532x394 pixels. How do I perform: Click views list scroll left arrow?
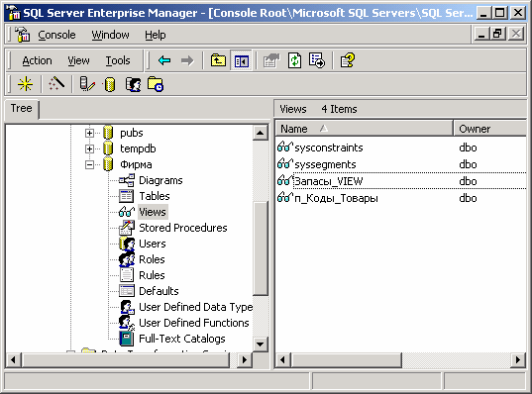click(x=282, y=359)
